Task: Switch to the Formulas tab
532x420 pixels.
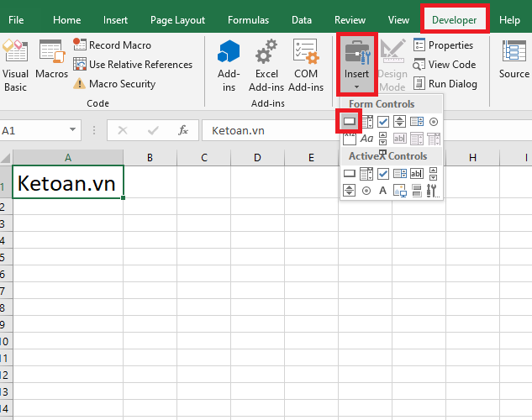Action: [248, 19]
